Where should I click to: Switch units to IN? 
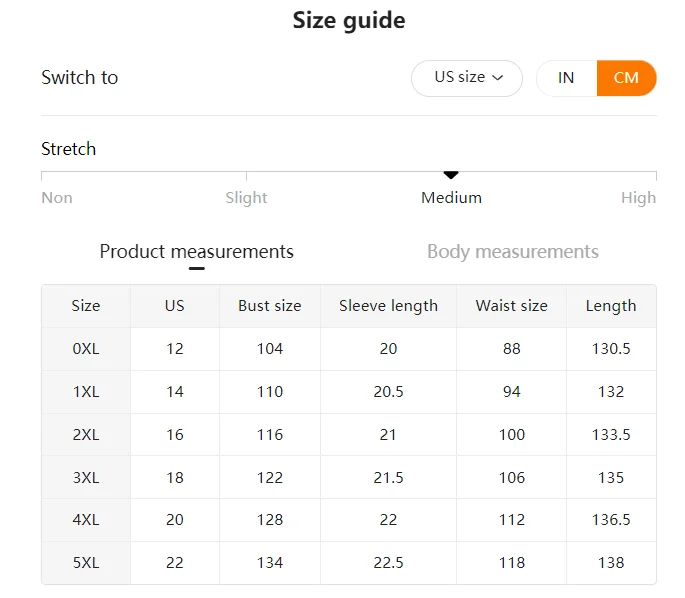coord(566,78)
